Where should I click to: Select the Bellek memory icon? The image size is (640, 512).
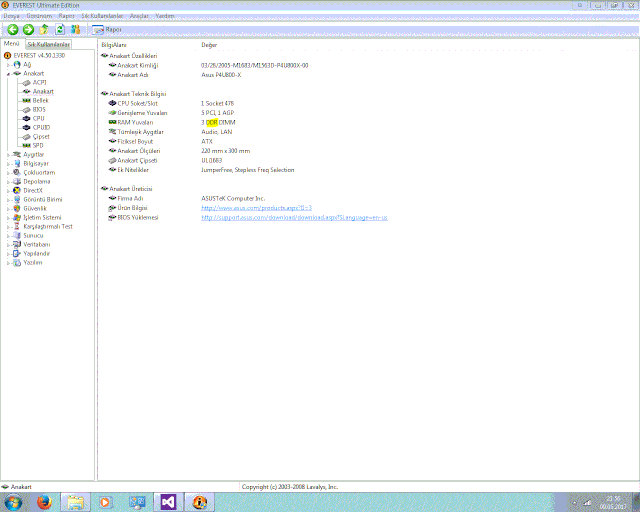pos(27,100)
